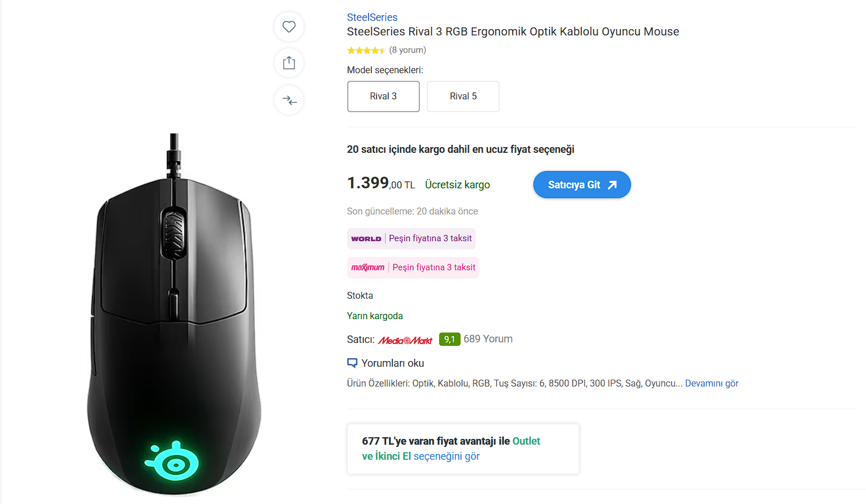Click the Maximum card logo badge
The image size is (866, 504).
pos(368,267)
